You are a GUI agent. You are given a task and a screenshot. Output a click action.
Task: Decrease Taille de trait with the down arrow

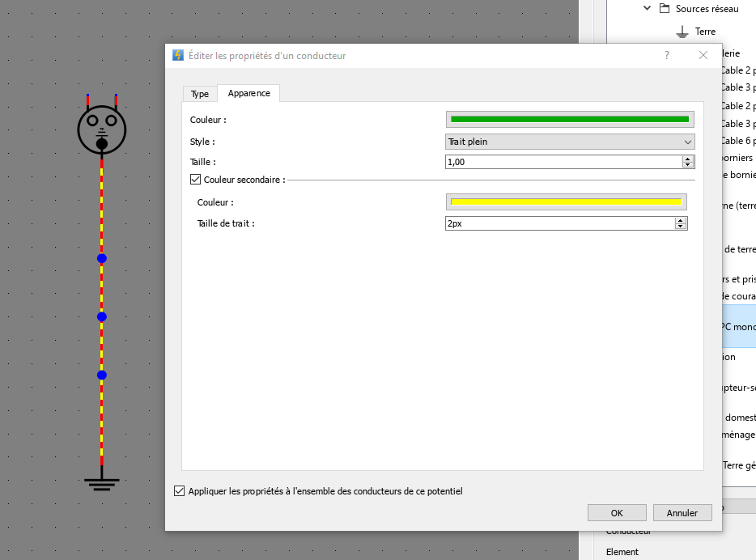[x=681, y=227]
